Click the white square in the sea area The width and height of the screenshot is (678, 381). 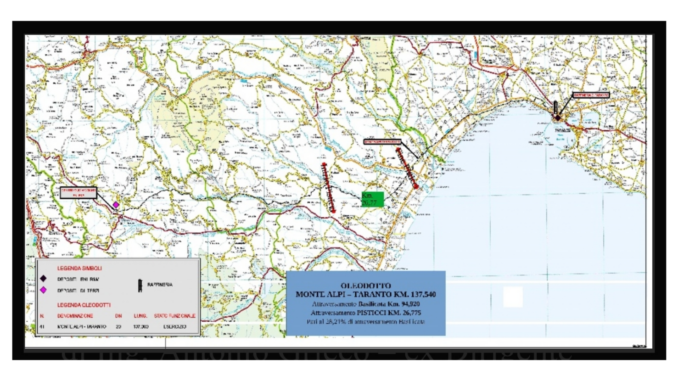pos(513,297)
